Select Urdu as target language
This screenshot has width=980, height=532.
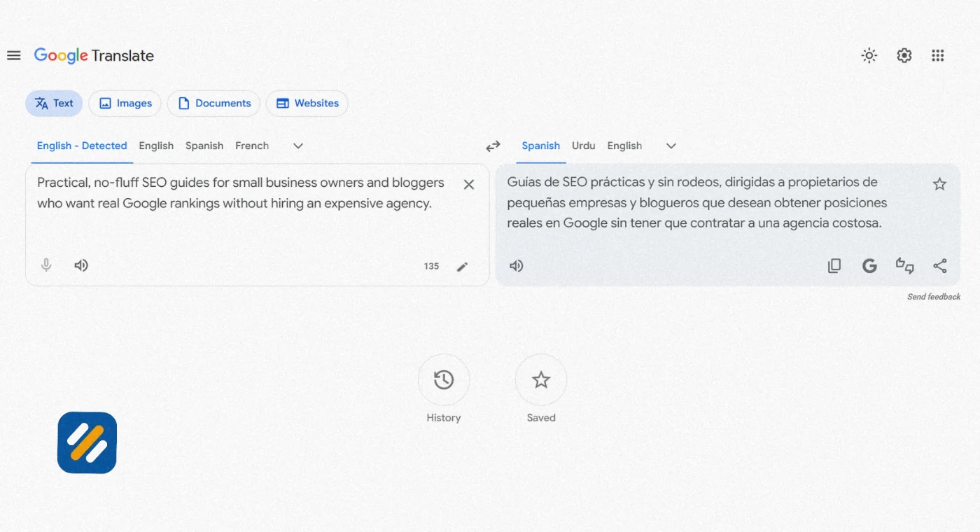(x=584, y=146)
